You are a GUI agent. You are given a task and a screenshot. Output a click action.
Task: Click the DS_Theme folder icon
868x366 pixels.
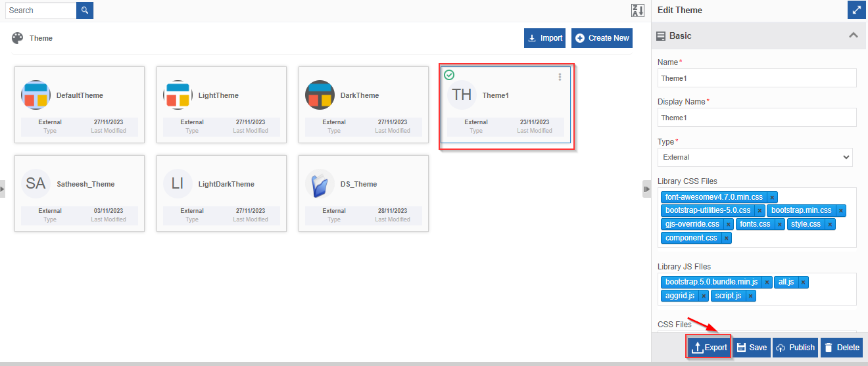320,184
